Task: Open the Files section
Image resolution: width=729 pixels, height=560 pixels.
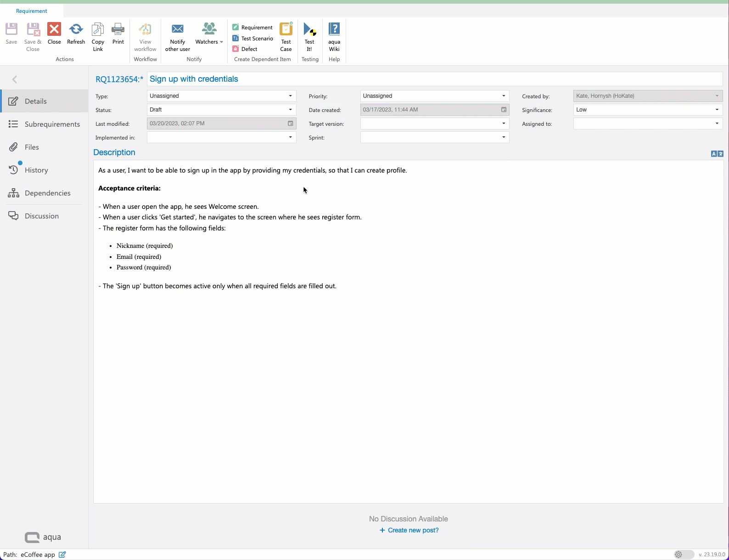Action: [x=45, y=147]
